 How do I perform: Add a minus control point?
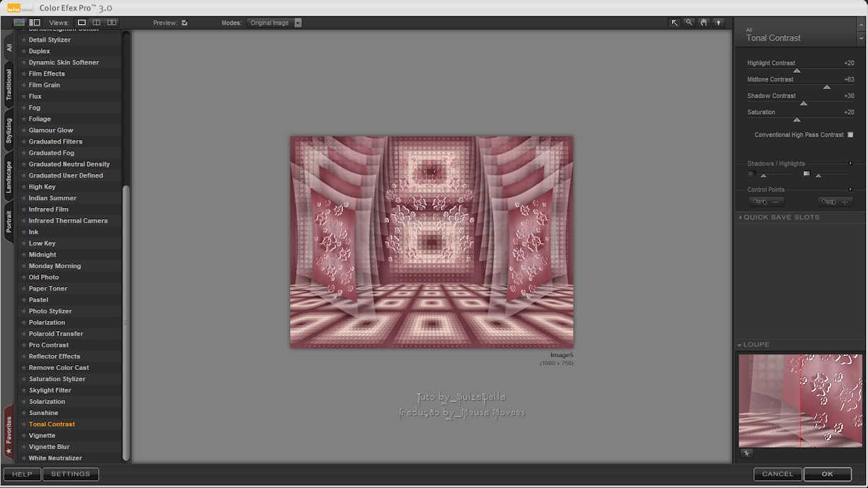(766, 202)
